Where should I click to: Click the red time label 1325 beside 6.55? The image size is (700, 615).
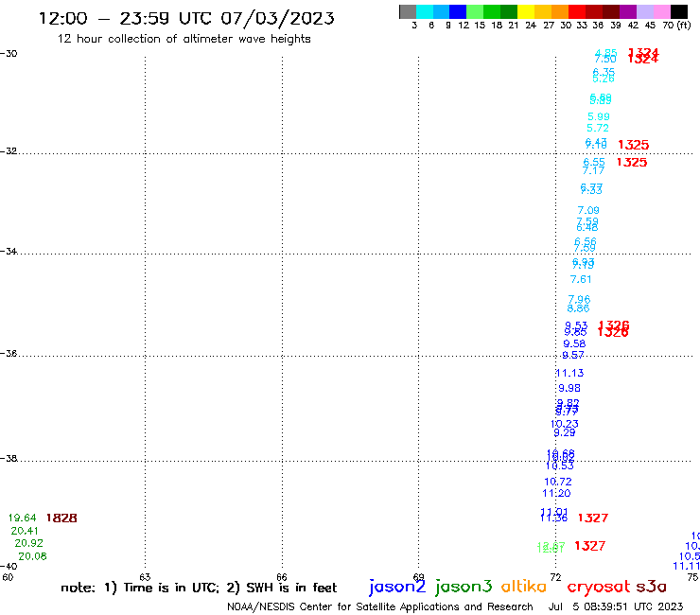coord(632,162)
